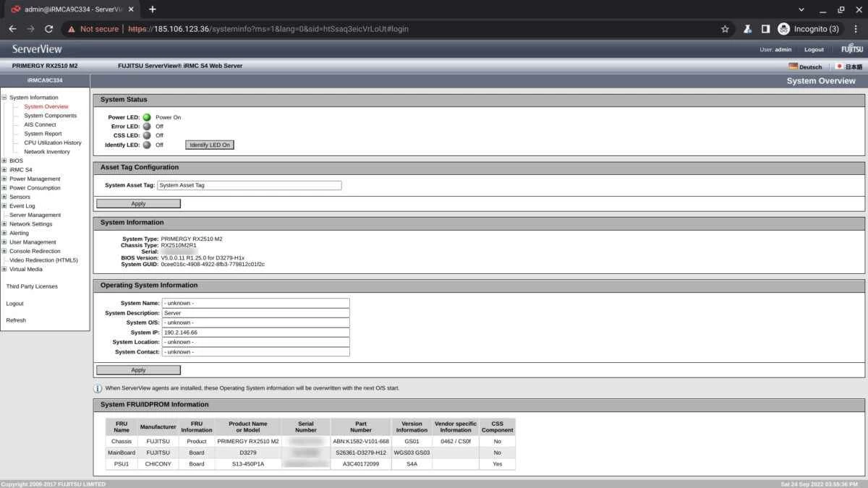Screen dimensions: 868x488
Task: Open browser side panel icon
Action: [765, 29]
